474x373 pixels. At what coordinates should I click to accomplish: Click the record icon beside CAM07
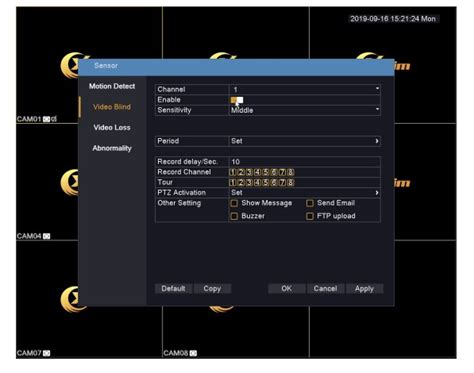click(46, 353)
